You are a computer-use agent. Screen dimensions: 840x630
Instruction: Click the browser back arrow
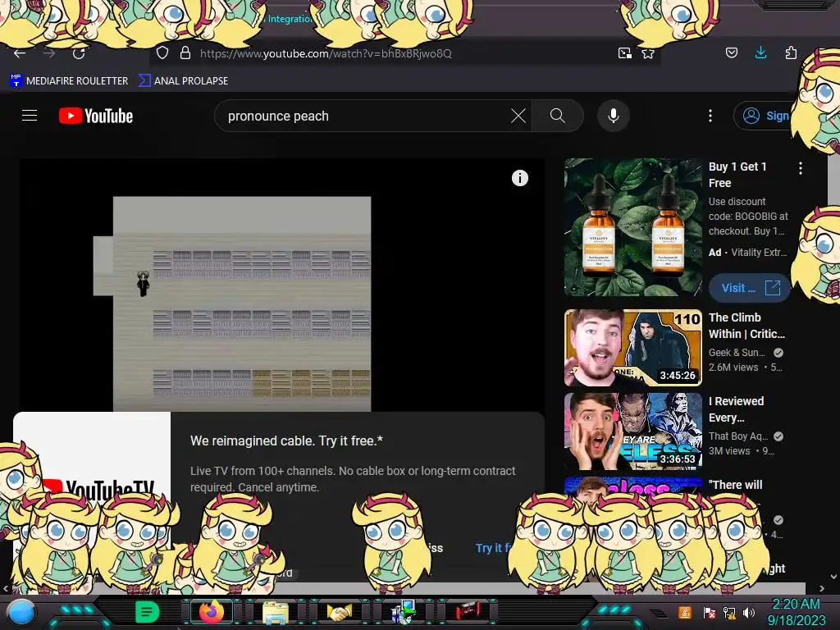click(20, 53)
